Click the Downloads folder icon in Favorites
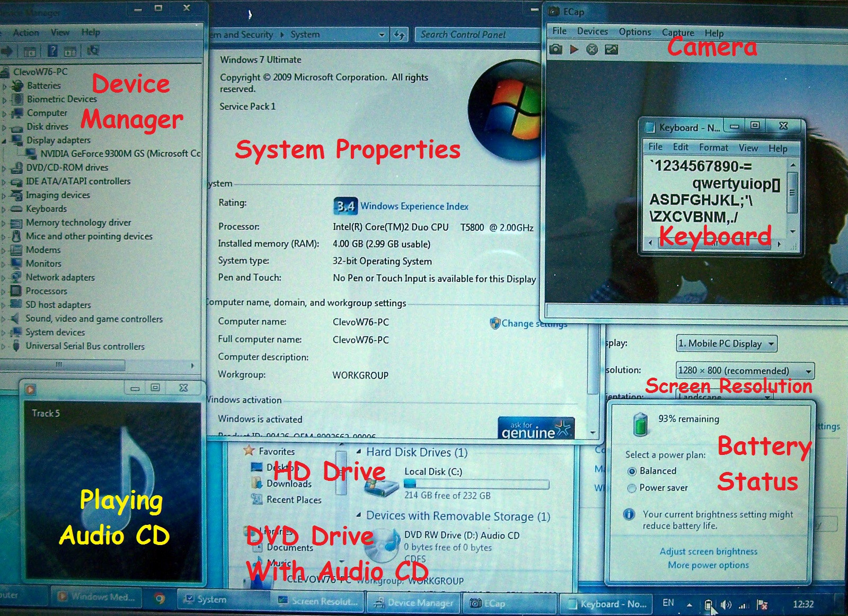 [257, 483]
